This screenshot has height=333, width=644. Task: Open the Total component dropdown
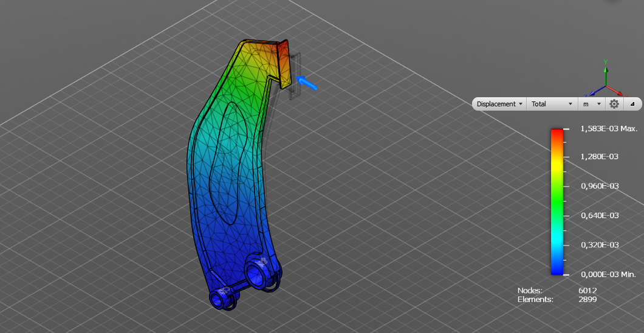pos(552,104)
